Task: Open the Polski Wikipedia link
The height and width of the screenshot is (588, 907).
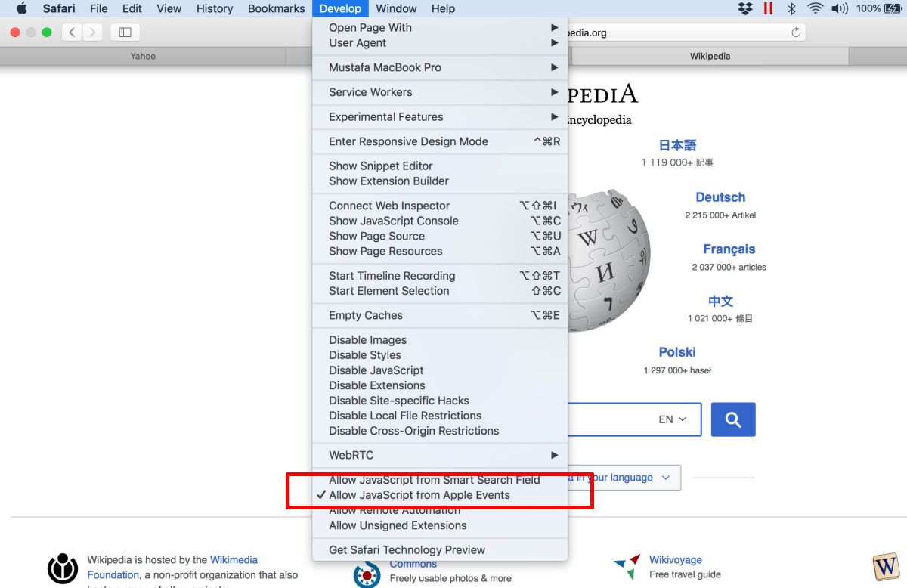Action: [x=677, y=352]
